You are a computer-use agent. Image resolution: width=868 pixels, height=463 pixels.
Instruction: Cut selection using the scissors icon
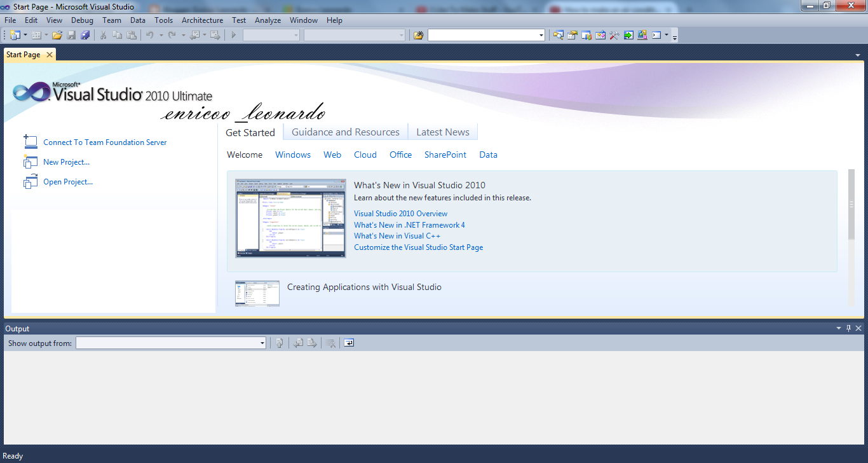click(x=102, y=35)
